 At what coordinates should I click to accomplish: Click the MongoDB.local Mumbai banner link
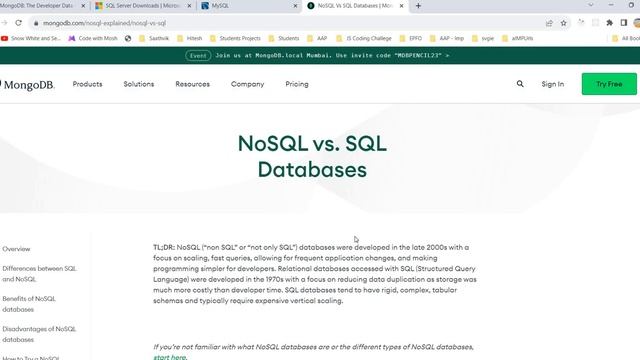(x=332, y=55)
